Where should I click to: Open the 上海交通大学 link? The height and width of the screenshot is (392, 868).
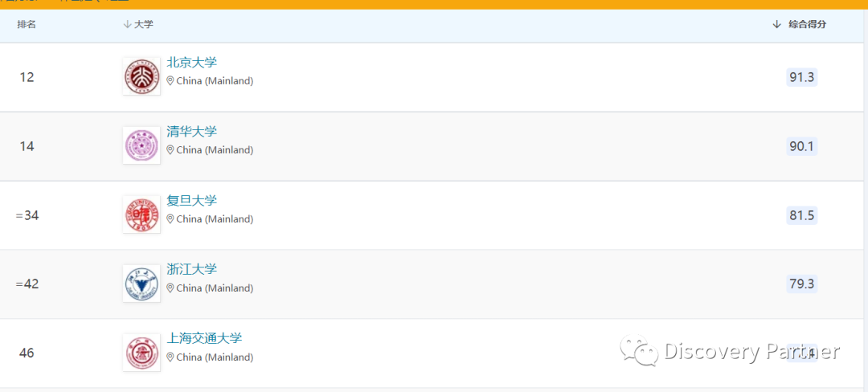tap(204, 338)
